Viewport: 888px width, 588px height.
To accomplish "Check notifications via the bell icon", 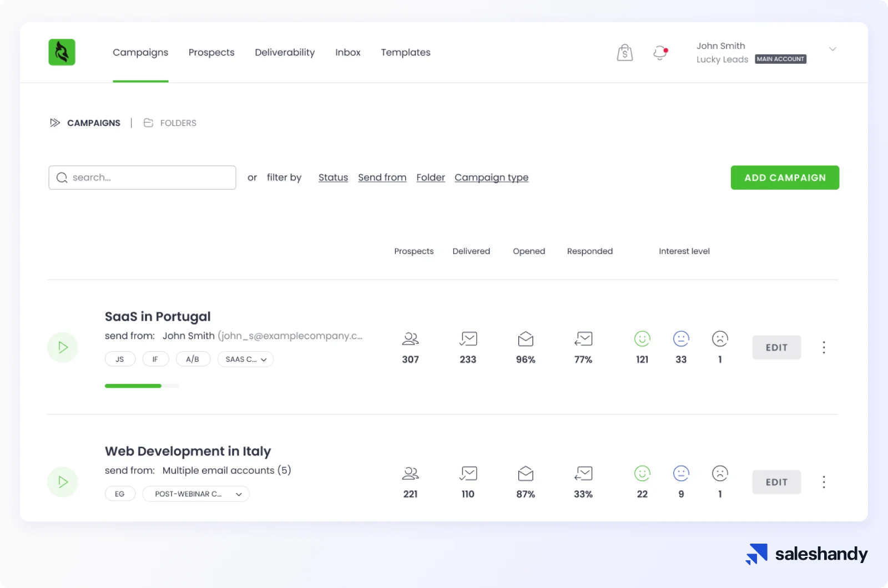I will (x=659, y=52).
